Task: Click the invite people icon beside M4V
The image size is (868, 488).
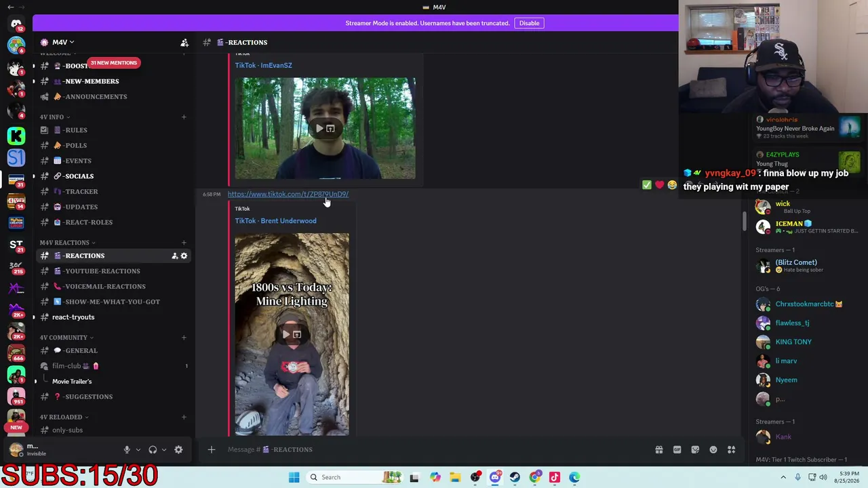Action: pos(184,43)
